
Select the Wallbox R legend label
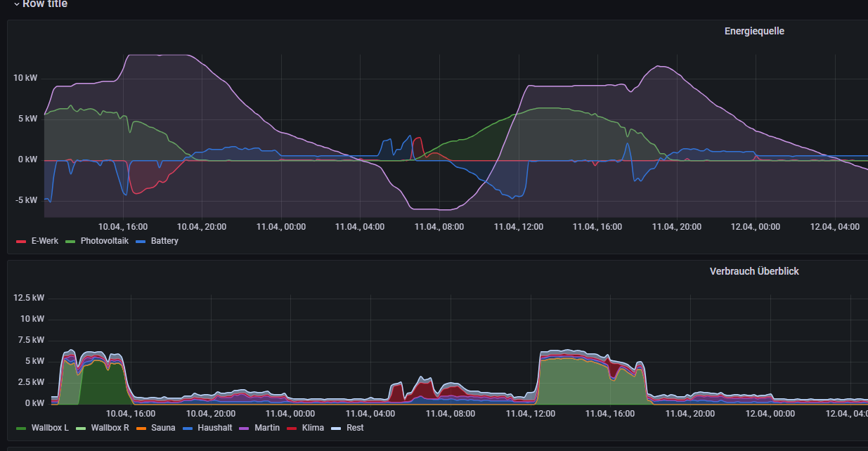[x=110, y=428]
